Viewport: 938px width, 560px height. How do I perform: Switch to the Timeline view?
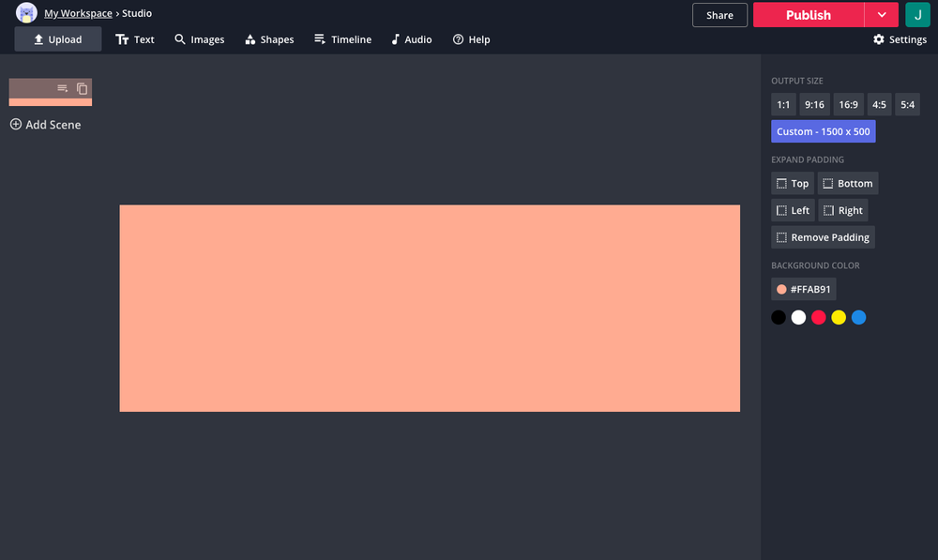342,38
